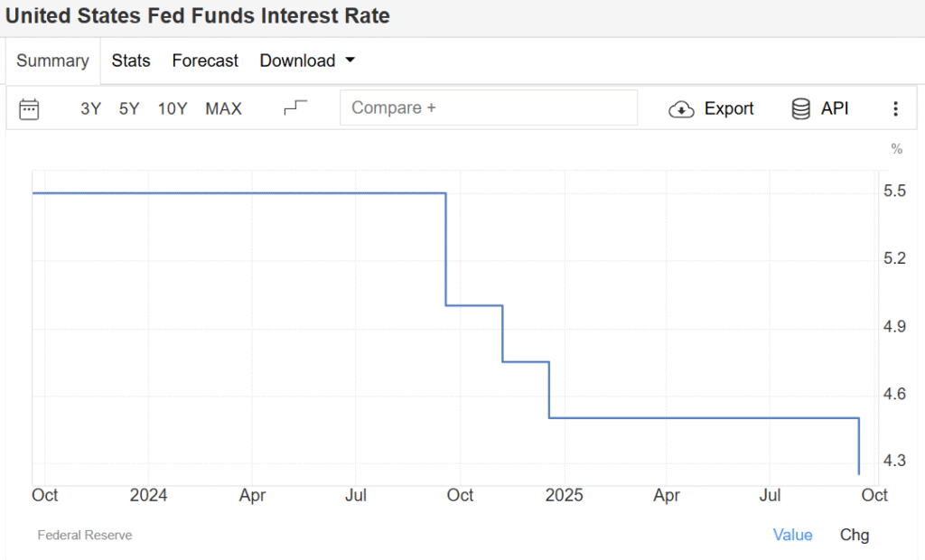Click the cloud Export icon
Viewport: 925px width, 560px height.
point(681,109)
